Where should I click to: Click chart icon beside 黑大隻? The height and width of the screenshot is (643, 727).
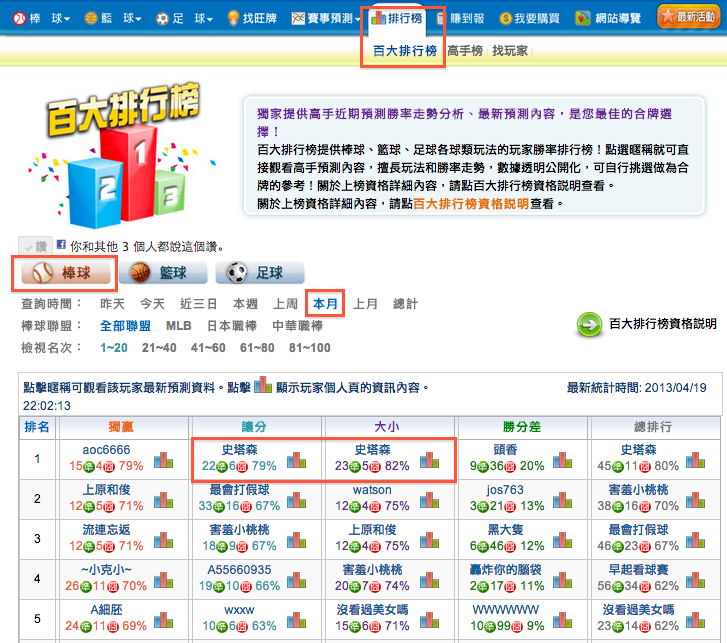point(562,540)
